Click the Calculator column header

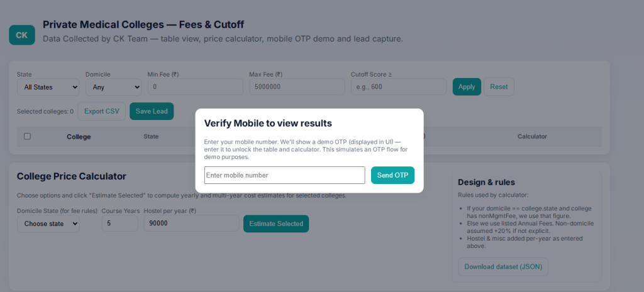tap(532, 136)
